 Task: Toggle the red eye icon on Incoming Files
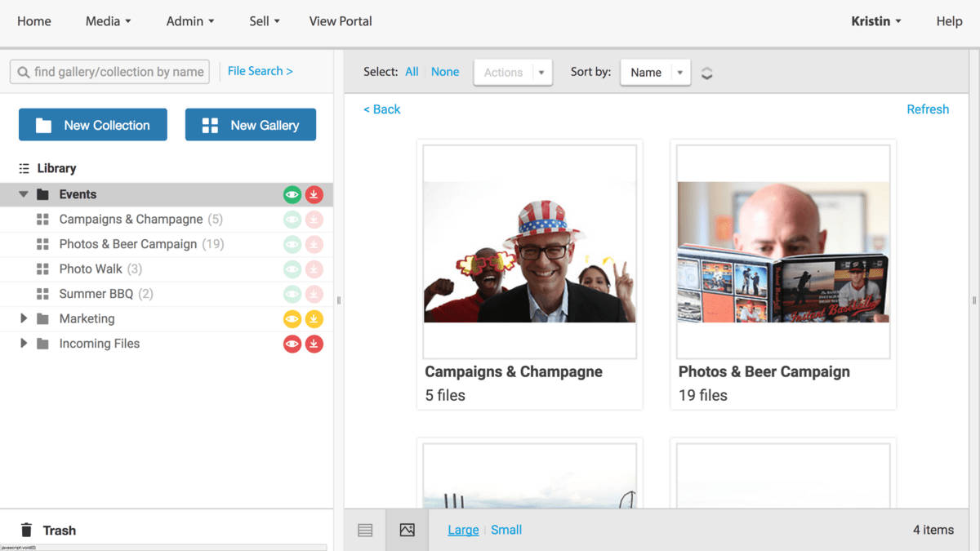292,344
